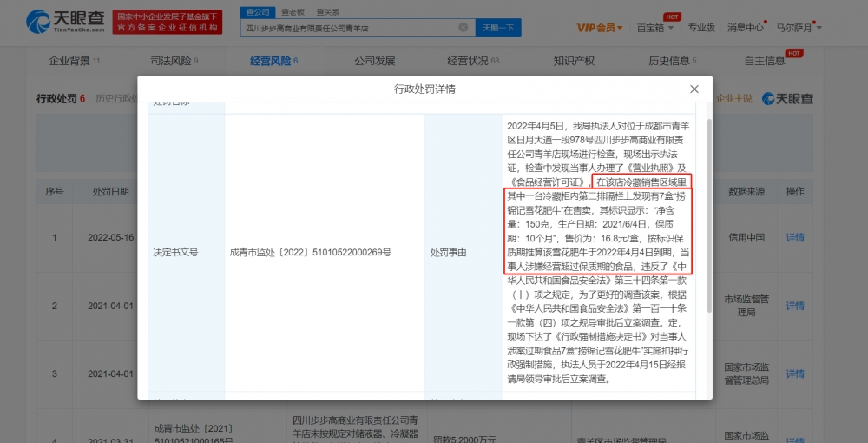Switch to 经营状况 tab
This screenshot has height=443, width=868.
pos(473,61)
